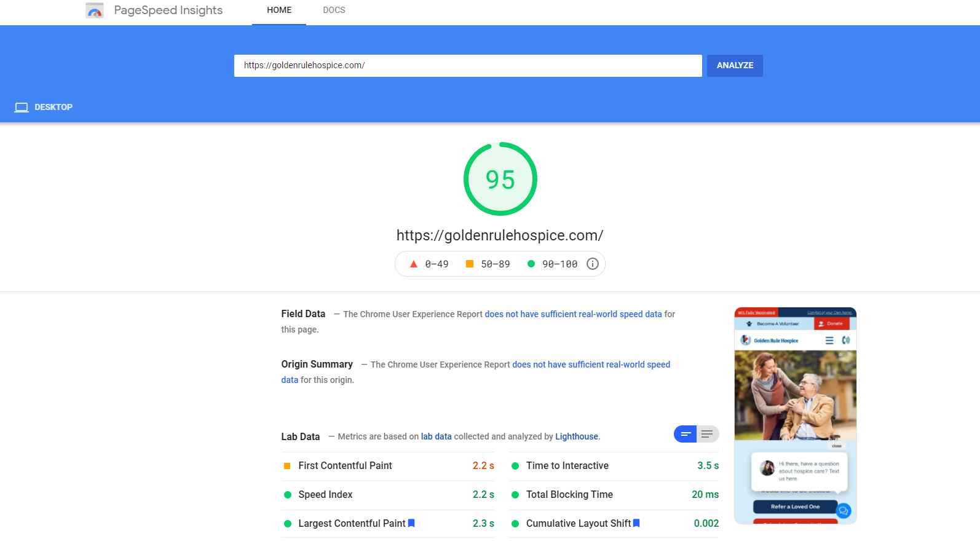Click the PageSpeed Insights title text
This screenshot has height=544, width=980.
(168, 10)
